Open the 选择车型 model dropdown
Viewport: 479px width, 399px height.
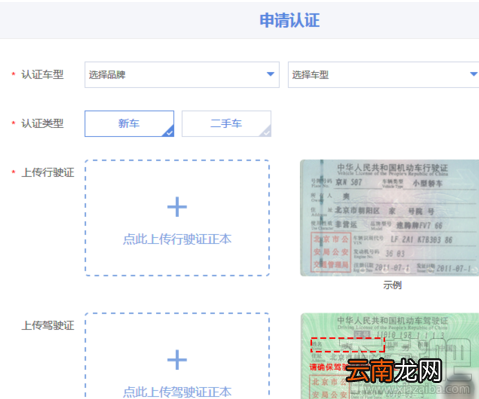383,75
